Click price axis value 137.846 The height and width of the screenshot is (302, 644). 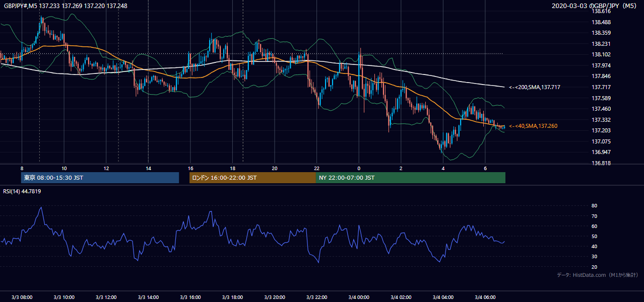pos(601,76)
